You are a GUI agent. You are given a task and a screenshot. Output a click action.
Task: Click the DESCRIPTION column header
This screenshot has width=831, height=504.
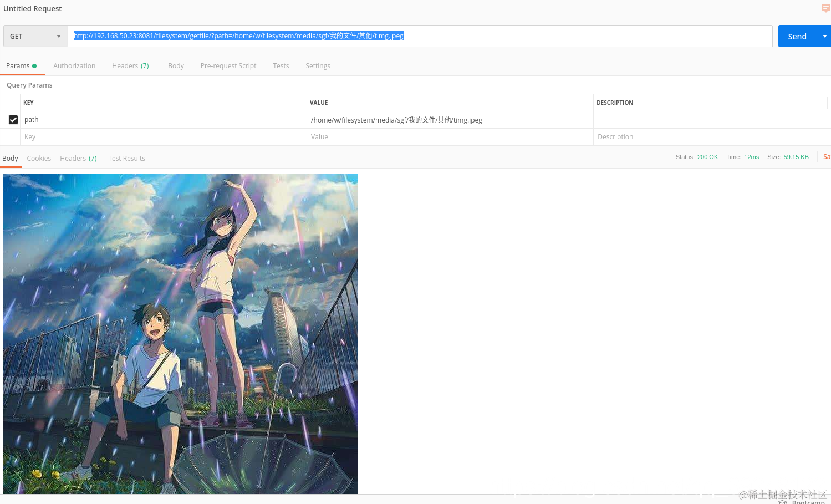coord(615,103)
